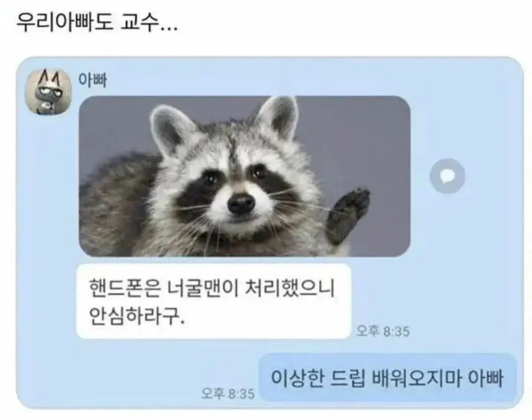Click the raccoon's black nose in photo
This screenshot has width=532, height=420.
pyautogui.click(x=241, y=203)
